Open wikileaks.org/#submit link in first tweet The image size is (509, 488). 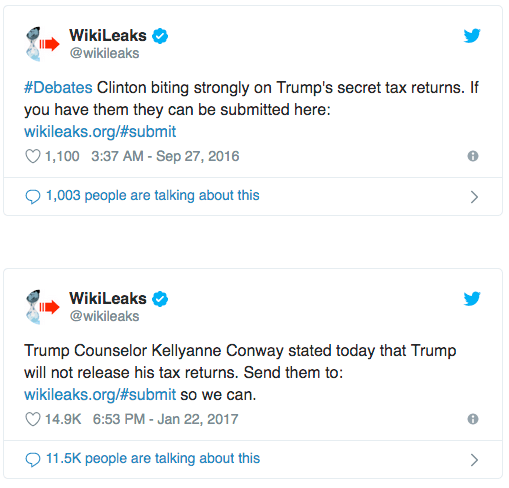pos(100,132)
